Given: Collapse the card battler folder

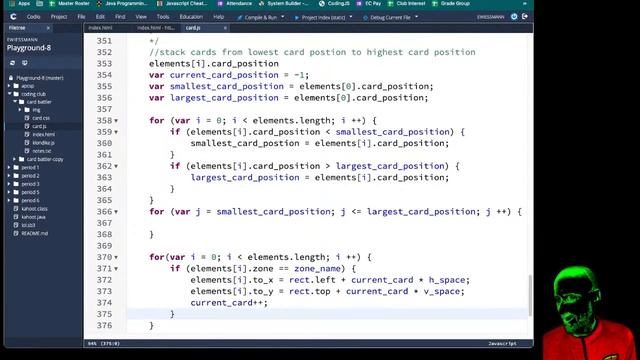Looking at the screenshot, I should pos(15,102).
